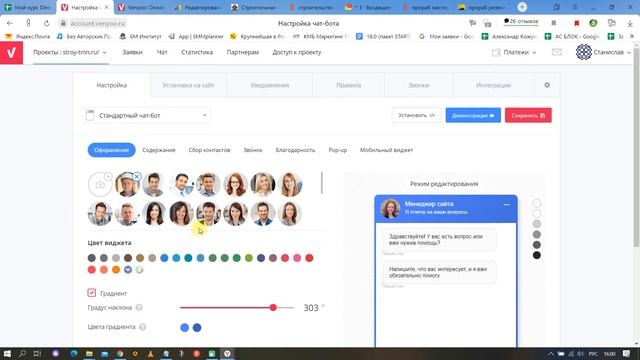Open the gear settings tab

(547, 85)
